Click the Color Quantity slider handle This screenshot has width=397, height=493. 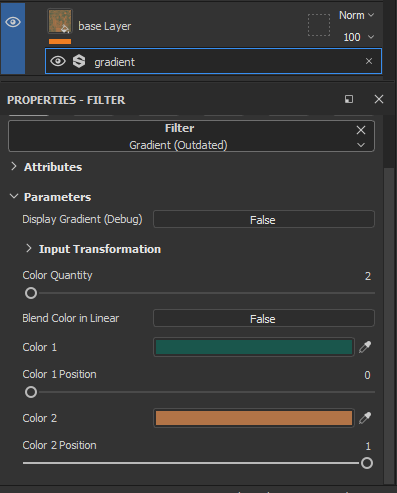tap(31, 293)
